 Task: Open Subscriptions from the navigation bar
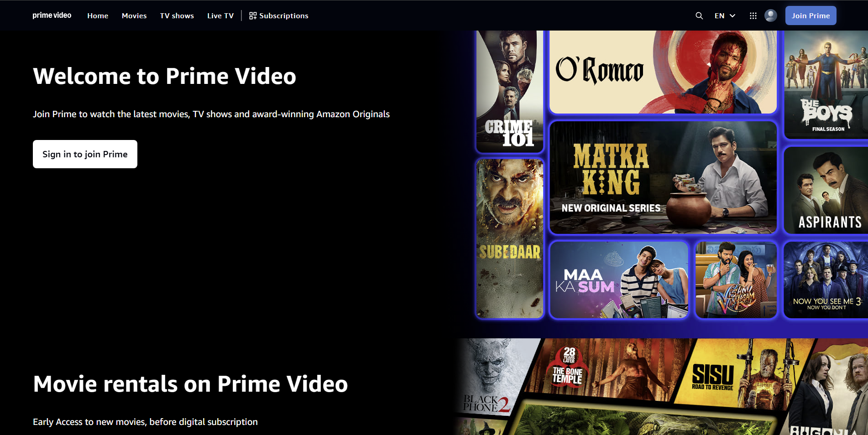279,16
